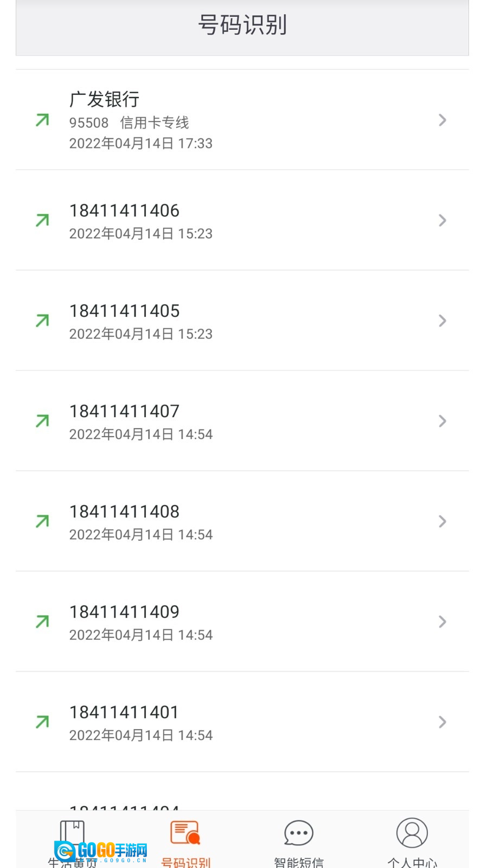Tap outgoing arrow icon beside 18411411405
The image size is (488, 868).
(42, 321)
